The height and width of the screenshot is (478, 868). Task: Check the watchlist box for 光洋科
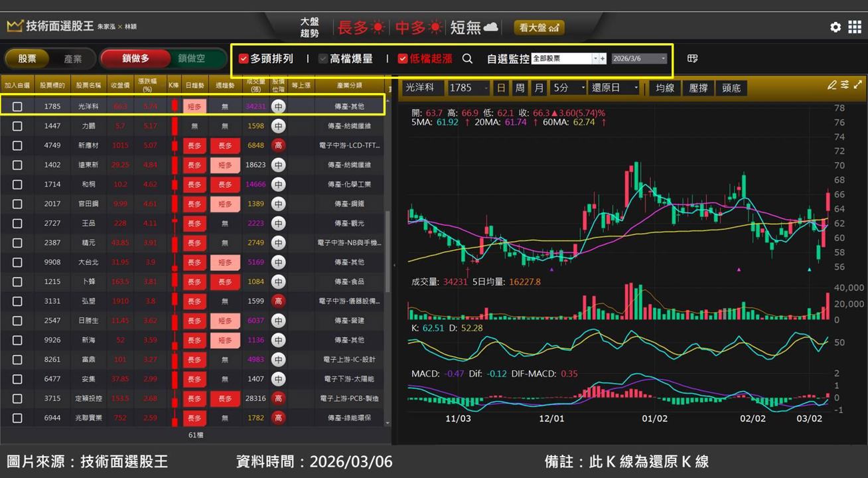(x=17, y=106)
